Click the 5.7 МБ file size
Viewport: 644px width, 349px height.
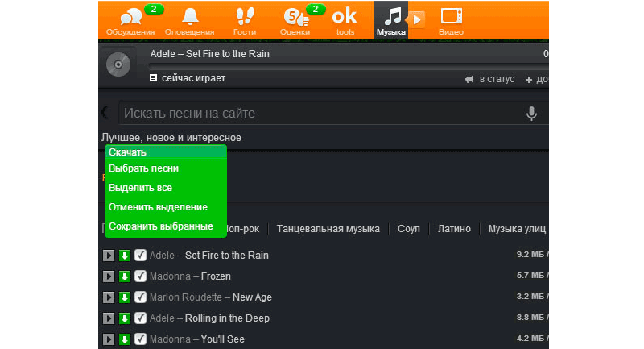[530, 276]
